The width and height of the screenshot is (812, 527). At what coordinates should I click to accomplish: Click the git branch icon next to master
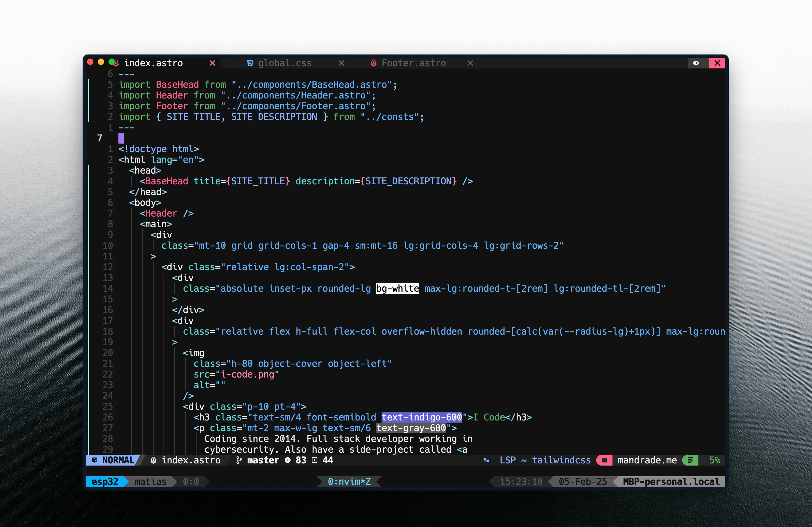[x=239, y=460]
